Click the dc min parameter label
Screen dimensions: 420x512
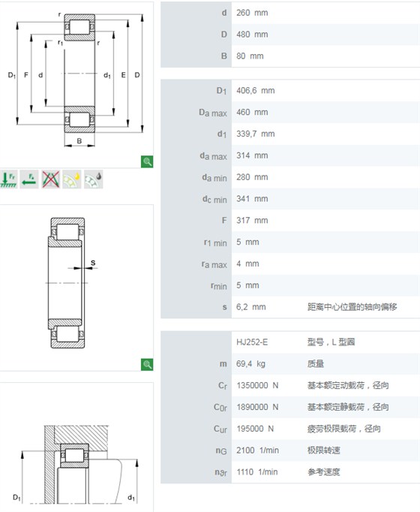(214, 200)
